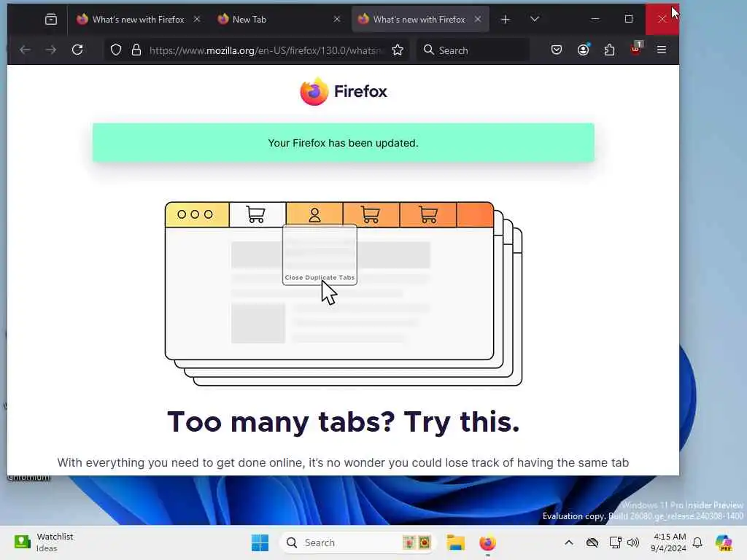Open File Explorer from the taskbar

455,542
